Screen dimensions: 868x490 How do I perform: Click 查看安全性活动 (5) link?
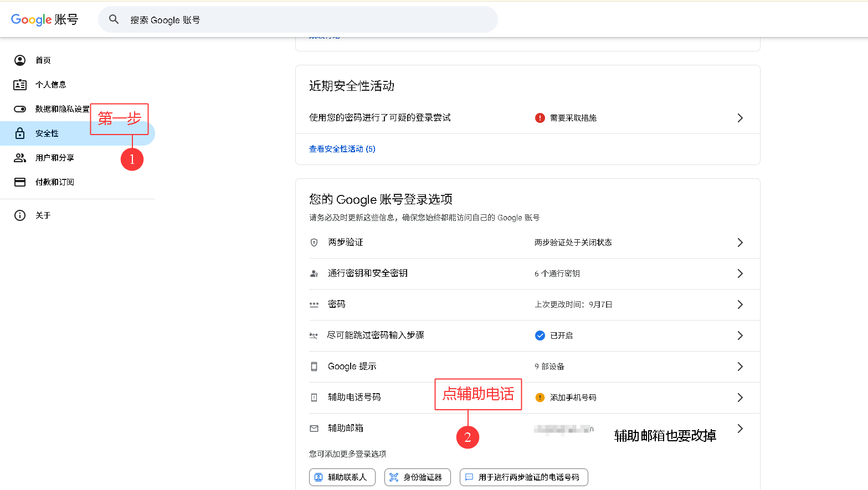(x=342, y=149)
